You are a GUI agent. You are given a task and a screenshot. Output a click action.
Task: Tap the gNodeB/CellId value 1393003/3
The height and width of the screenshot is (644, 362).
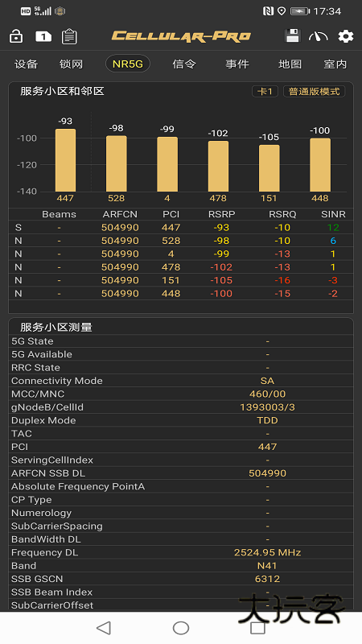[267, 407]
